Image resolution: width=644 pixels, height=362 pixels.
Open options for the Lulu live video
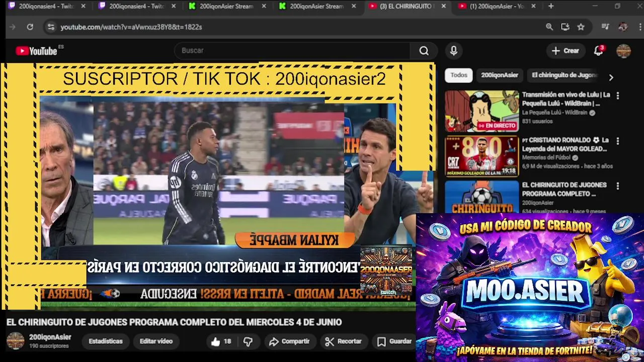pyautogui.click(x=618, y=96)
